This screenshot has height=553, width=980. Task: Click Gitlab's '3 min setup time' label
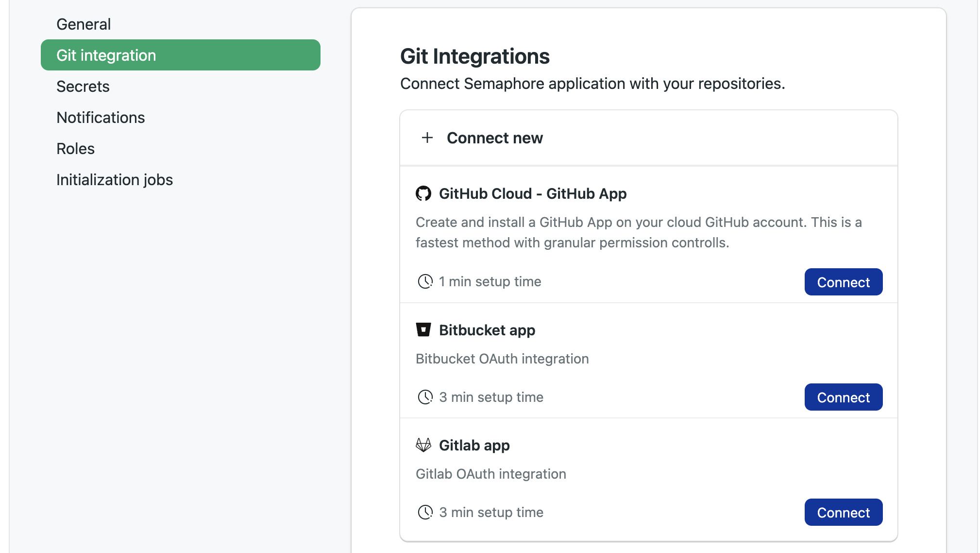(491, 512)
